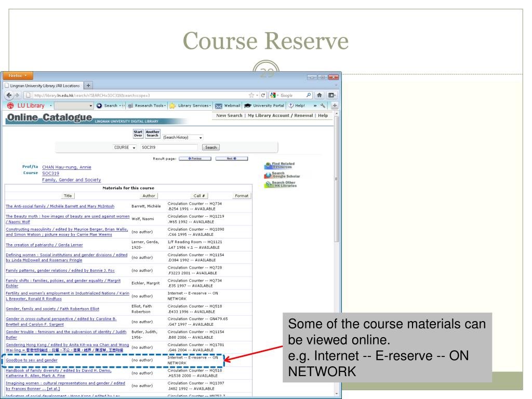This screenshot has width=532, height=399.
Task: Click the toolbar overflow chevron icon
Action: [315, 105]
